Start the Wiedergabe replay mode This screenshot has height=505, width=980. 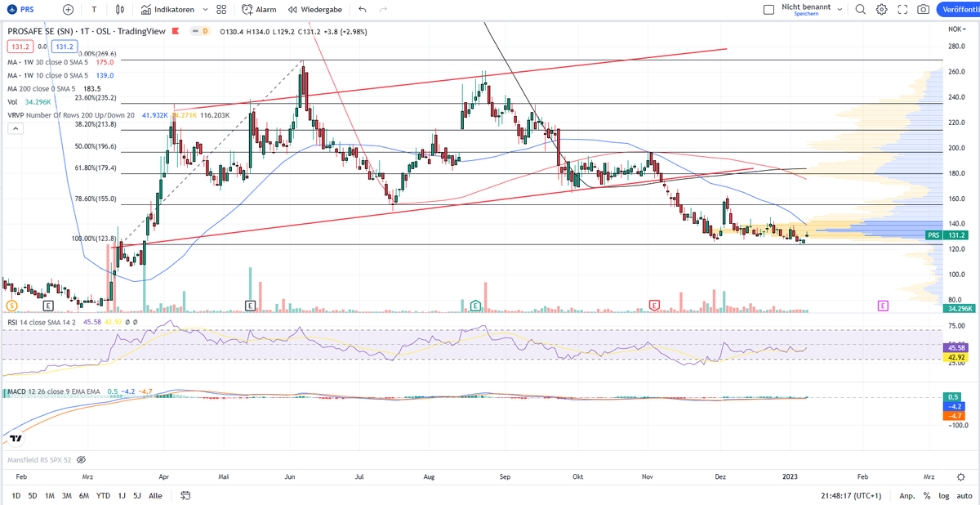coord(314,10)
